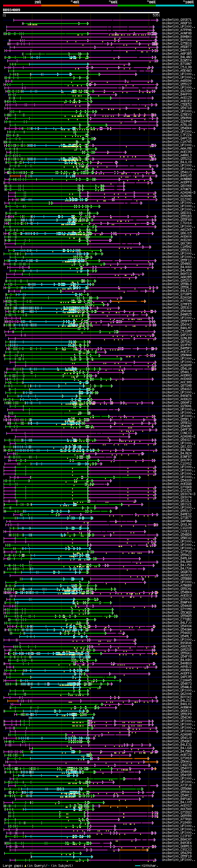
Task: Select the UniRef100_Q5KMV6 entry
Action: pos(177,118)
